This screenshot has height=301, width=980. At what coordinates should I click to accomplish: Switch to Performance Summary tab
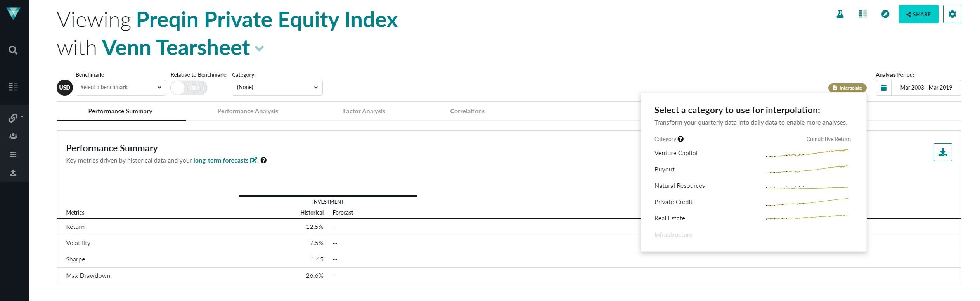pos(120,111)
